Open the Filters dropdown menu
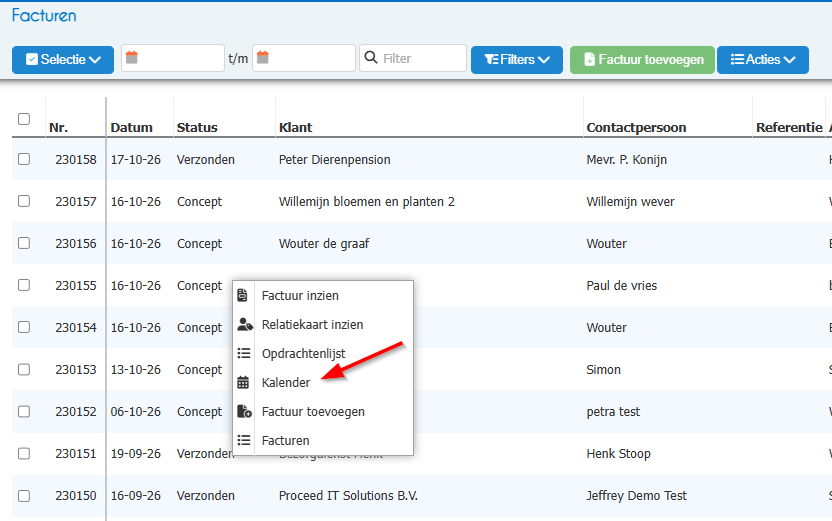The width and height of the screenshot is (832, 521). (x=517, y=59)
